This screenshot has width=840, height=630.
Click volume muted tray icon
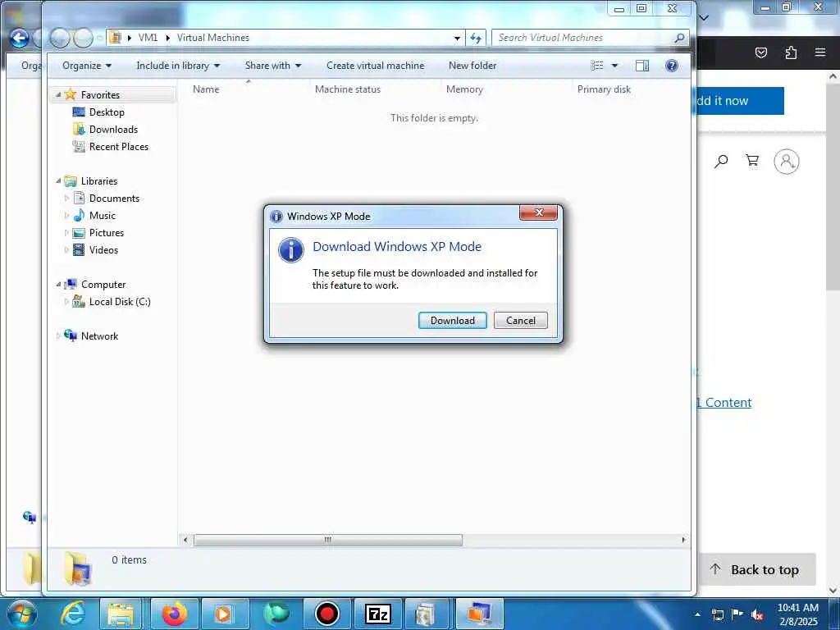coord(757,615)
